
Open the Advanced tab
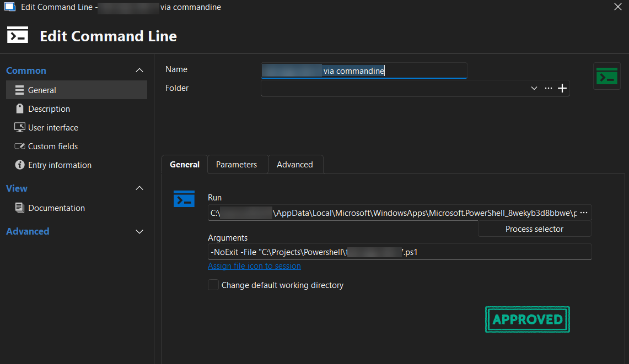[x=295, y=164]
